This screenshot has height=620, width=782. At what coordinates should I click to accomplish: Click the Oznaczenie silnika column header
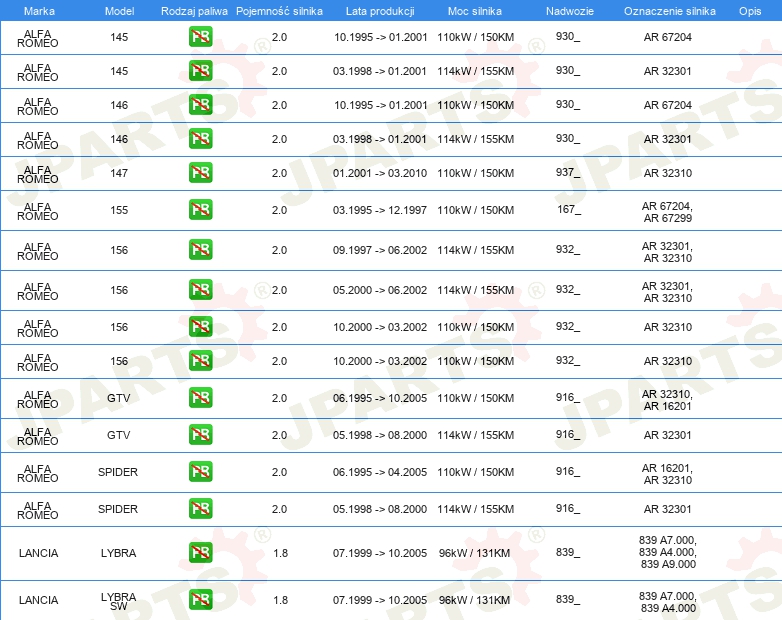(x=670, y=11)
